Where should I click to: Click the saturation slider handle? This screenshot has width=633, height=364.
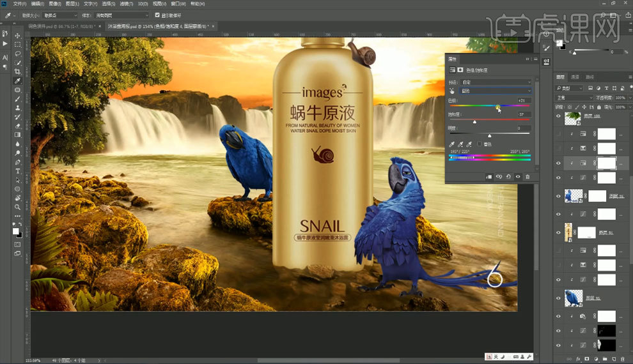474,121
